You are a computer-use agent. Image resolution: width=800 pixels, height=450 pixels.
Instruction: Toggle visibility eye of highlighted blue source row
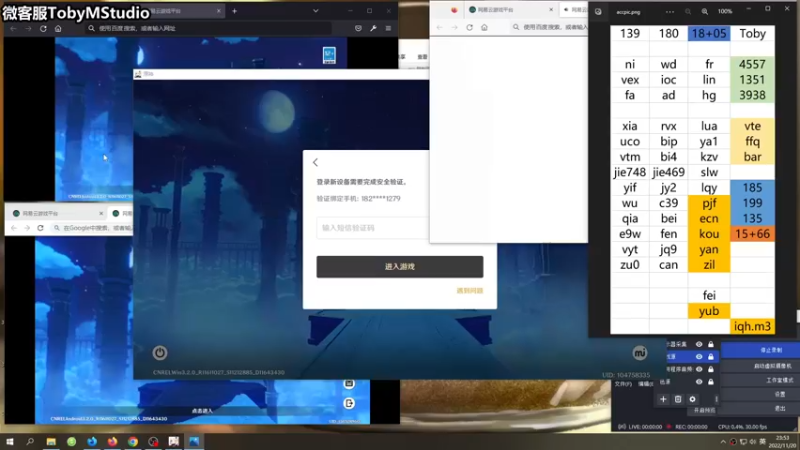[699, 357]
